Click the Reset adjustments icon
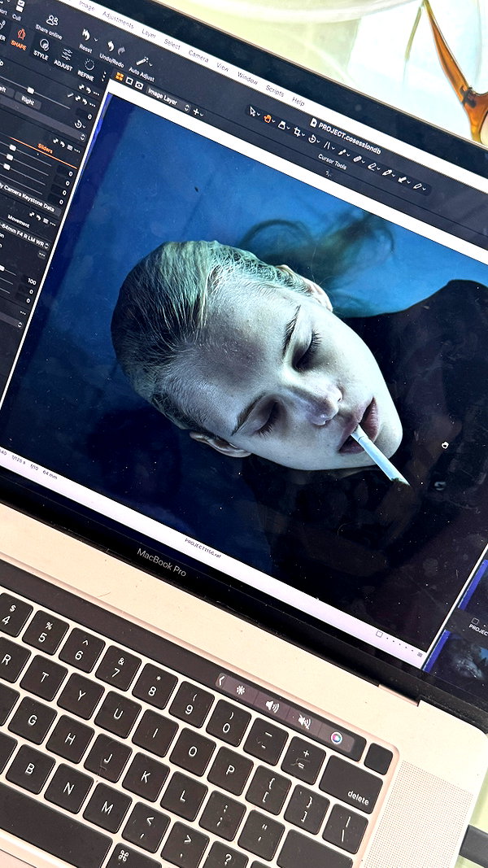Viewport: 488px width, 868px height. [85, 36]
